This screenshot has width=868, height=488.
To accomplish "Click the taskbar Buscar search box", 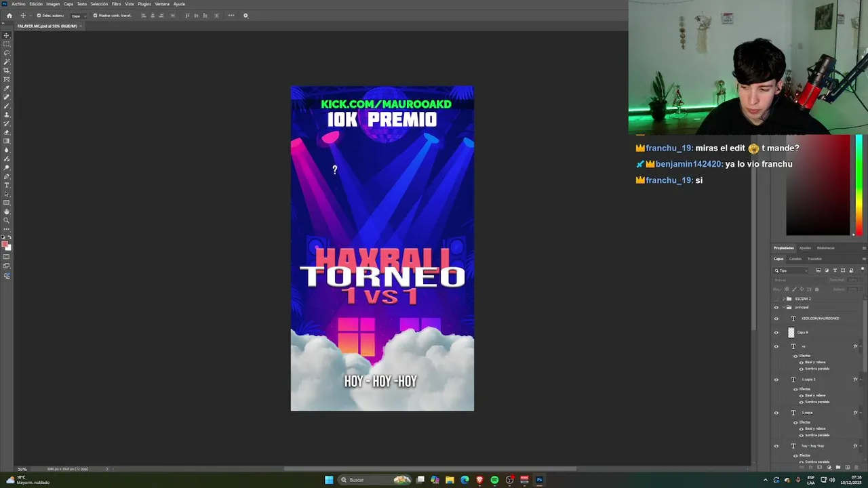I will pos(376,480).
